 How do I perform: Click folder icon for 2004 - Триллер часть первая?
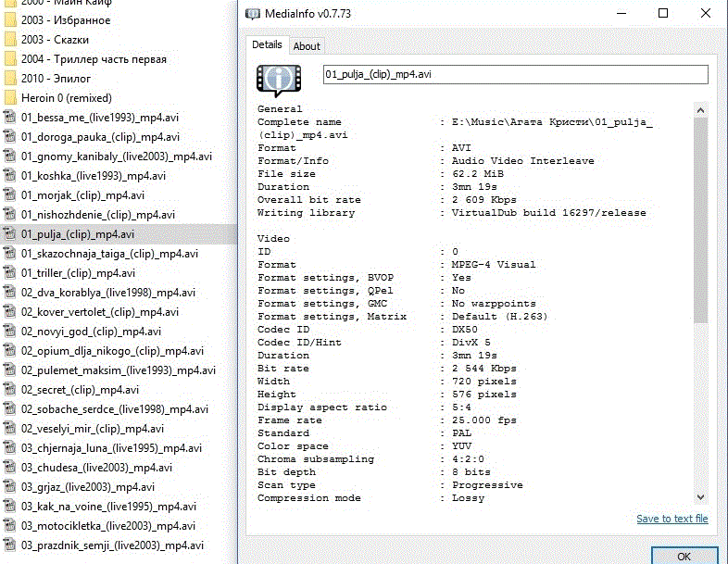[10, 59]
